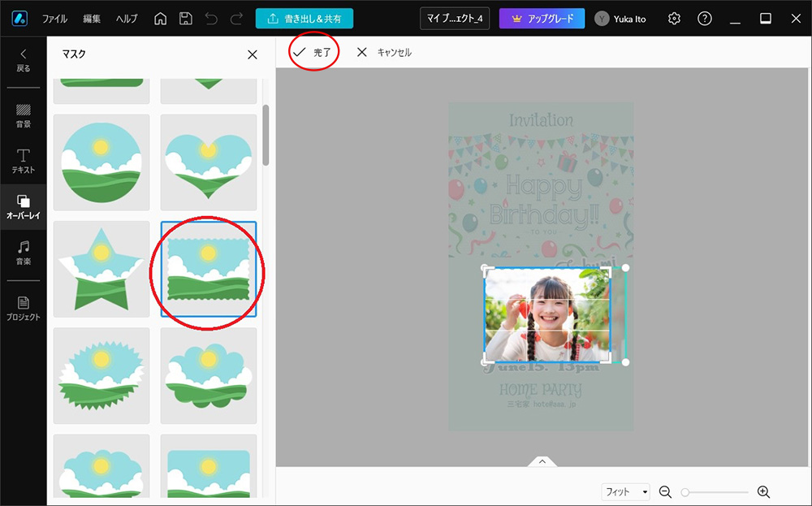
Task: Click キャンセル to cancel the mask
Action: coord(384,52)
